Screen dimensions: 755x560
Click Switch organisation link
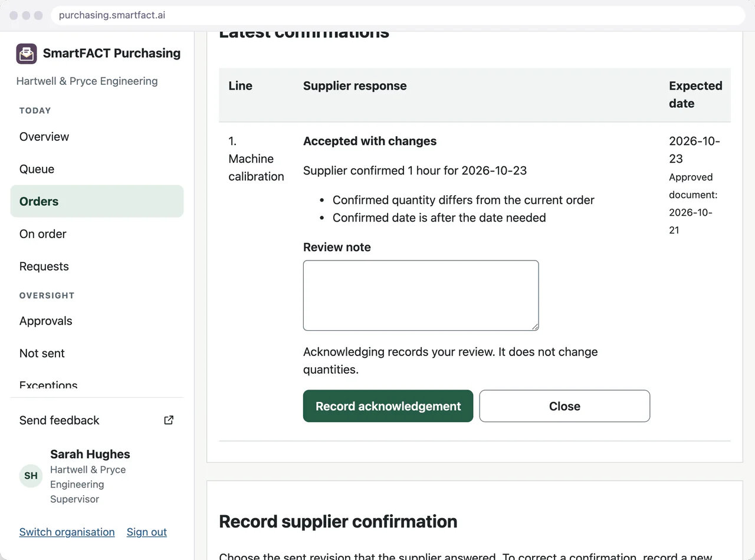(67, 532)
